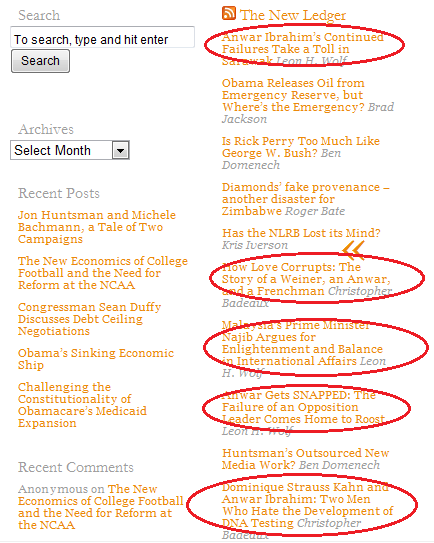Open the recent comment on College Football post
Image resolution: width=434 pixels, height=543 pixels.
pyautogui.click(x=101, y=507)
